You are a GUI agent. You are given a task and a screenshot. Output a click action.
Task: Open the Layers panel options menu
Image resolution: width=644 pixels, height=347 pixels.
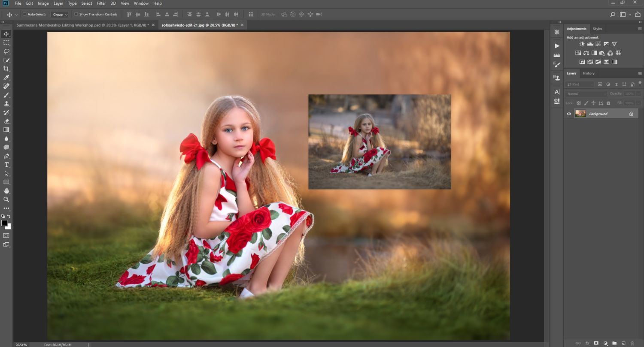point(640,73)
